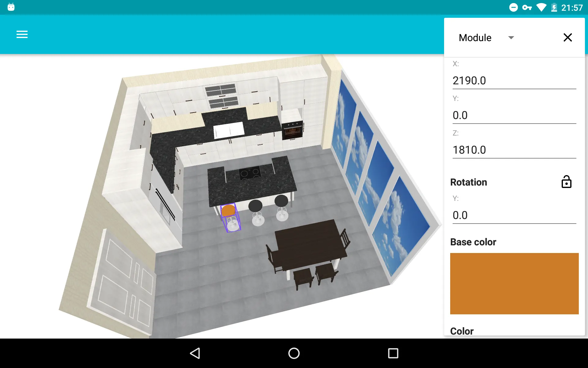Select the orange base color swatch
The width and height of the screenshot is (588, 368).
(514, 283)
